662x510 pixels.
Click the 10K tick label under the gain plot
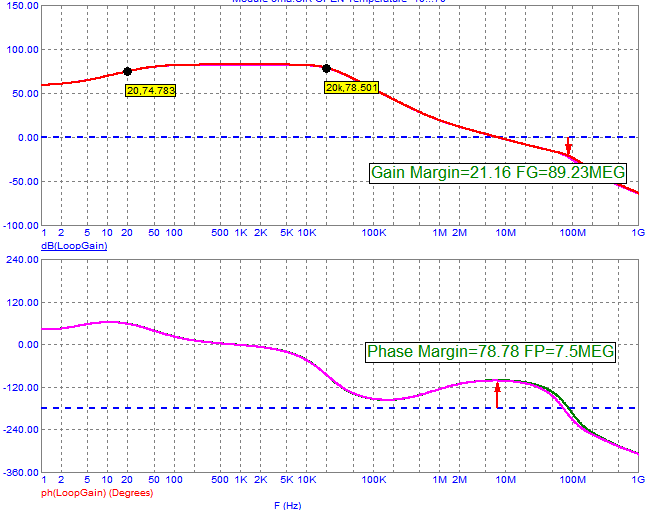(307, 233)
